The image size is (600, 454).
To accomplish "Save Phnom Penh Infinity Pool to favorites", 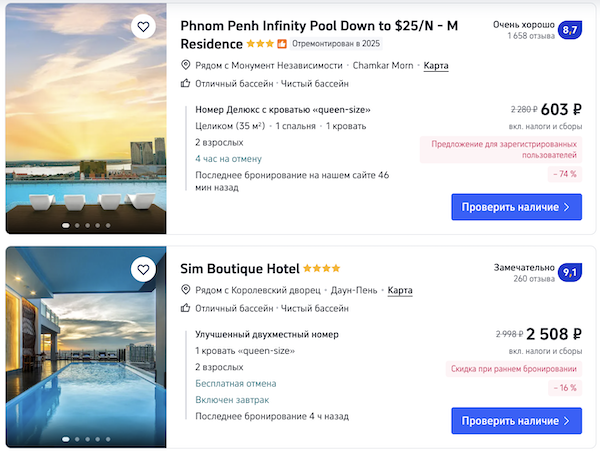I will 144,27.
